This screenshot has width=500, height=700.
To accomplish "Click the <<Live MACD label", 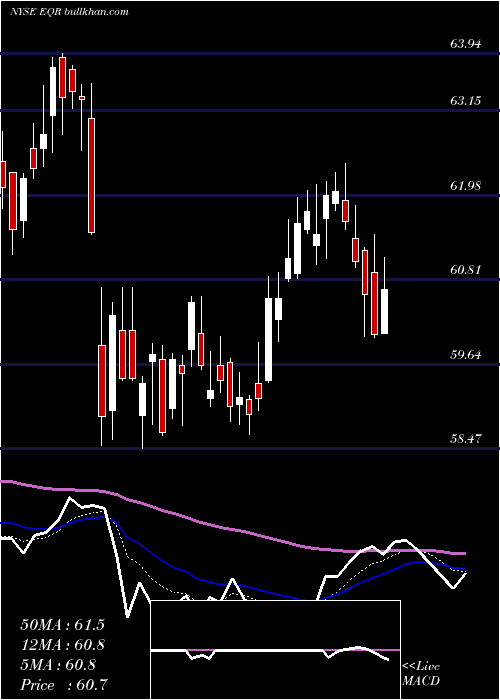I will 421,673.
